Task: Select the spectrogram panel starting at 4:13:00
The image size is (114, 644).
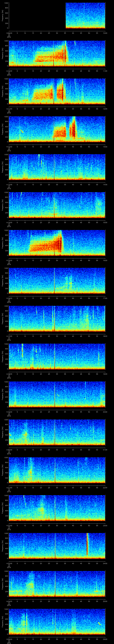Action: click(x=57, y=167)
